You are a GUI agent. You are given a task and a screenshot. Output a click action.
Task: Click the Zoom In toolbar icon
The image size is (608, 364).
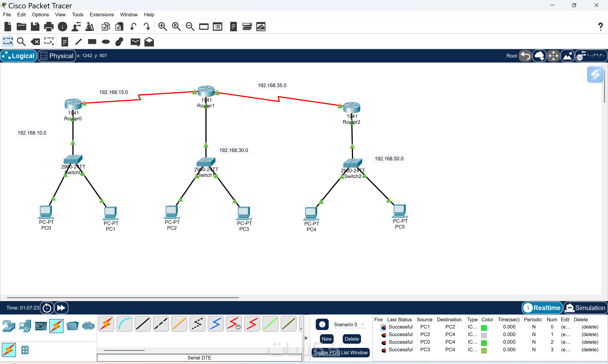point(163,27)
